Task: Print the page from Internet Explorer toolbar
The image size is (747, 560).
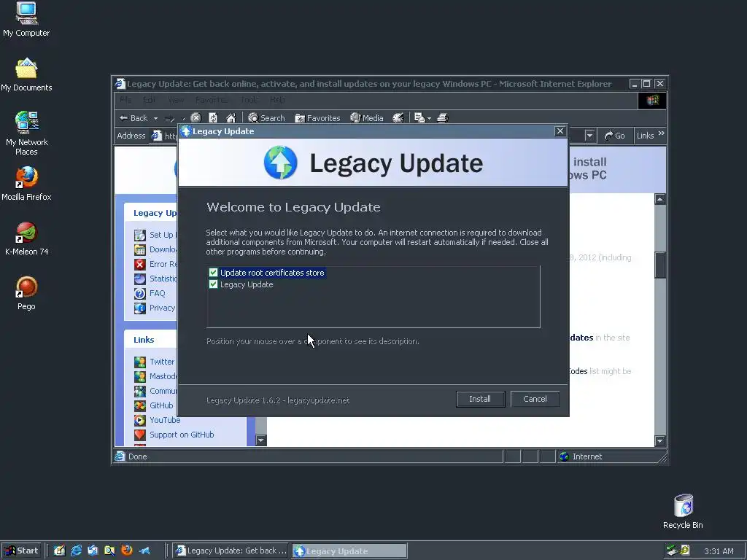Action: (443, 117)
